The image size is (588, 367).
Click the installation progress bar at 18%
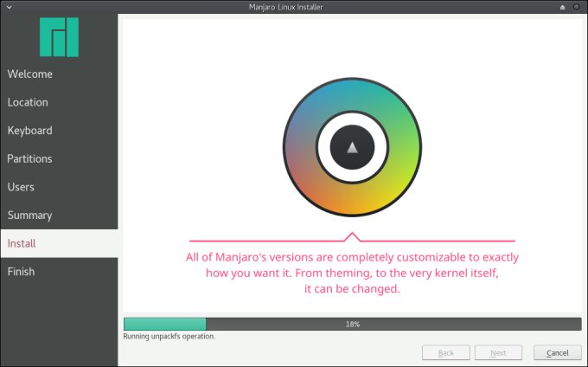[353, 324]
